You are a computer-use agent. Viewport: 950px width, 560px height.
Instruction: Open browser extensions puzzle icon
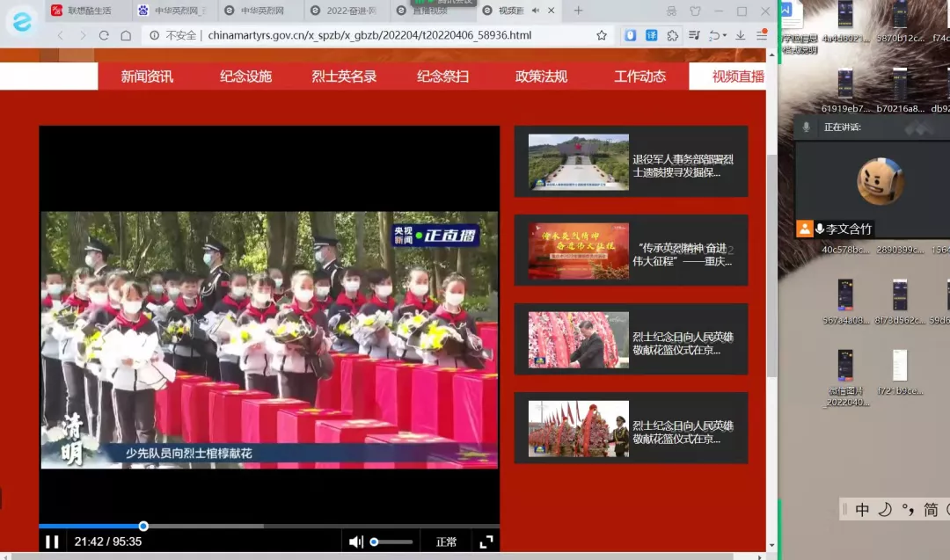coord(673,35)
